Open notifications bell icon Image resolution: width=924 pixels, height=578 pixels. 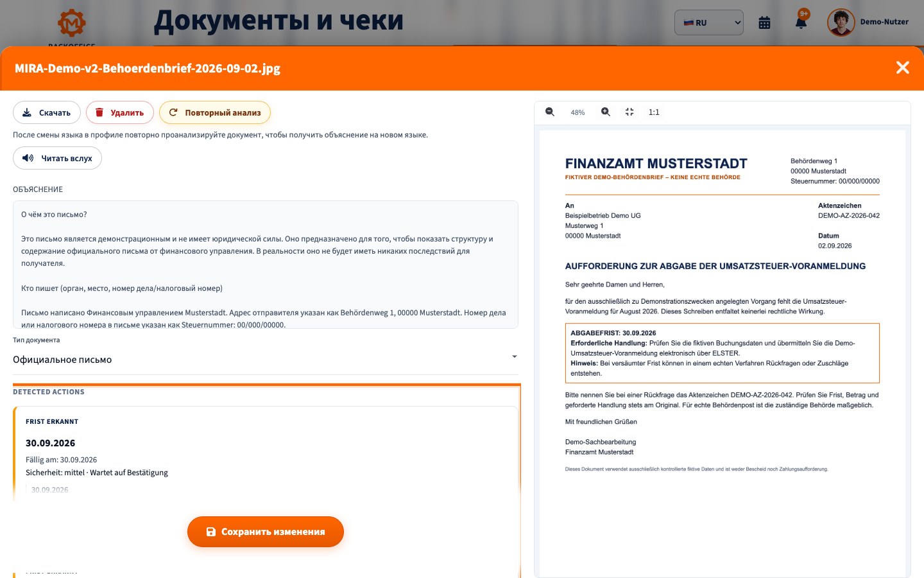[x=801, y=22]
